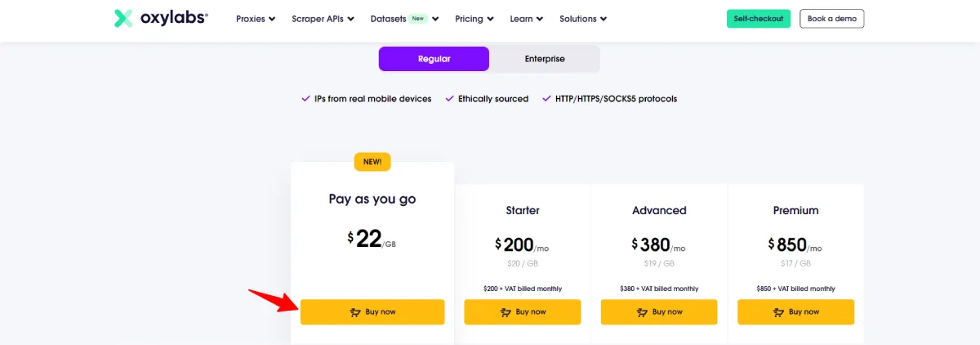This screenshot has width=980, height=345.
Task: Click checkmark beside Ethically sourced
Action: tap(449, 99)
